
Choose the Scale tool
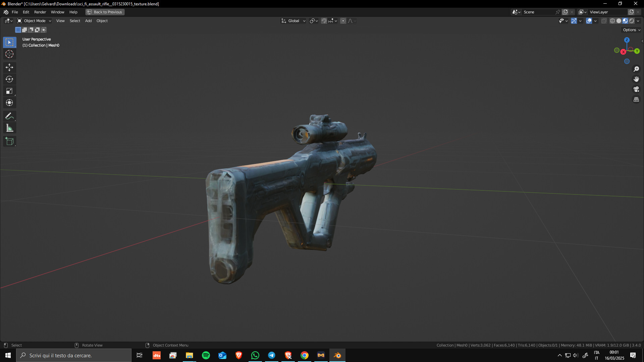click(x=9, y=91)
